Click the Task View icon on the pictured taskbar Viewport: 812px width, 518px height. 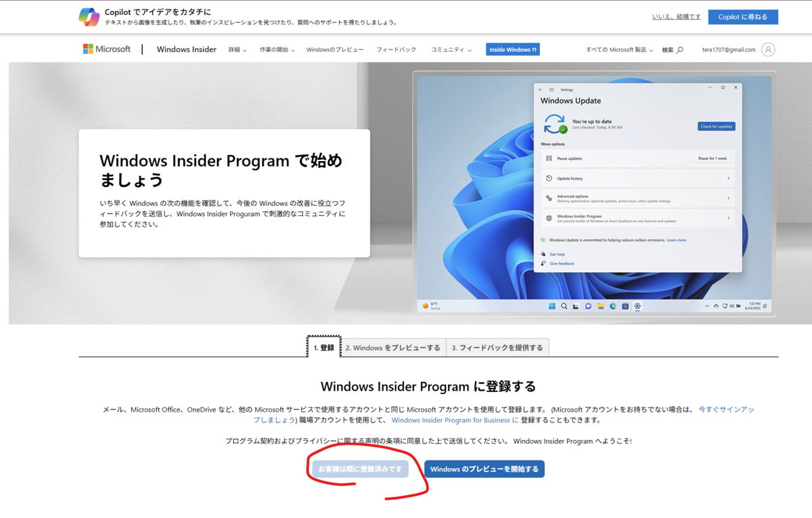coord(576,306)
